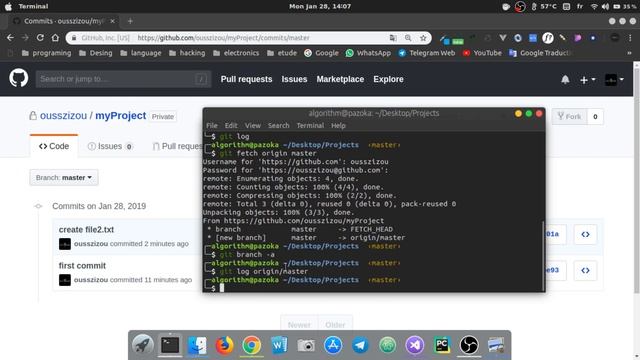Launch Firefox from the dock
Image resolution: width=640 pixels, height=360 pixels.
224,345
